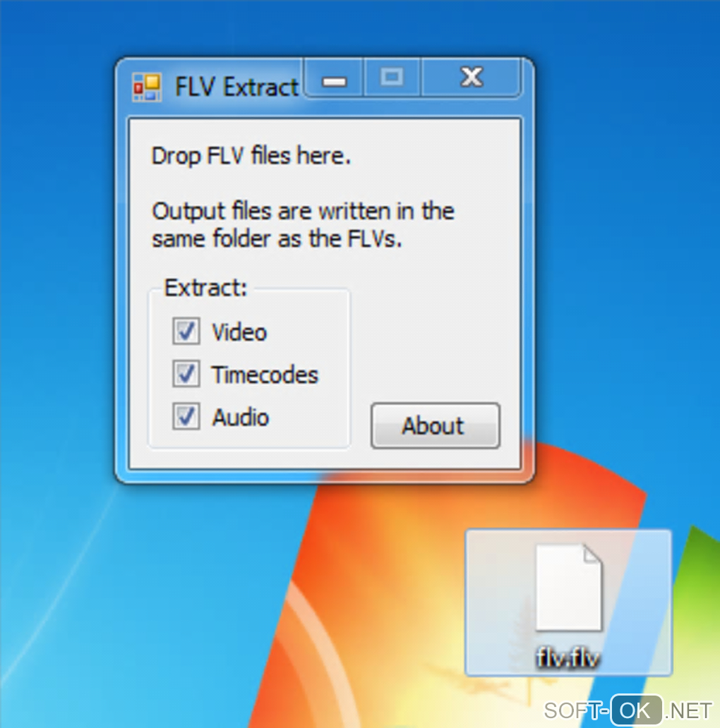
Task: Click the 'Drop FLV files here.' text
Action: click(x=251, y=156)
